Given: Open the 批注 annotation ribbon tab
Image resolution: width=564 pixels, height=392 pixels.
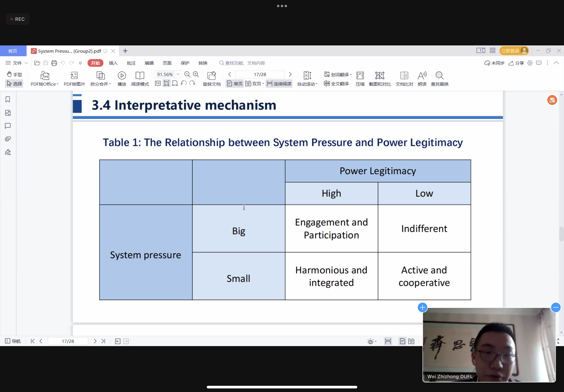Looking at the screenshot, I should [x=131, y=63].
